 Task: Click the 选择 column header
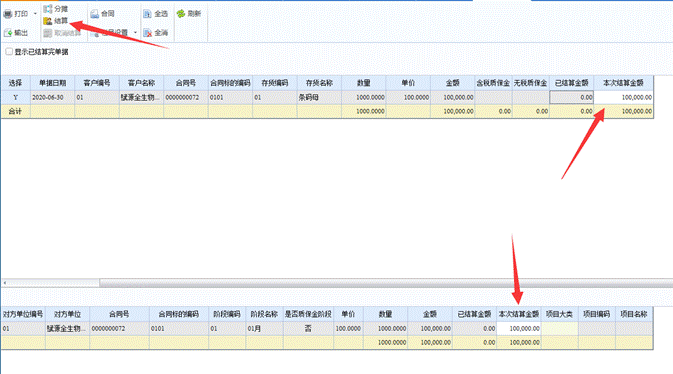pyautogui.click(x=15, y=83)
